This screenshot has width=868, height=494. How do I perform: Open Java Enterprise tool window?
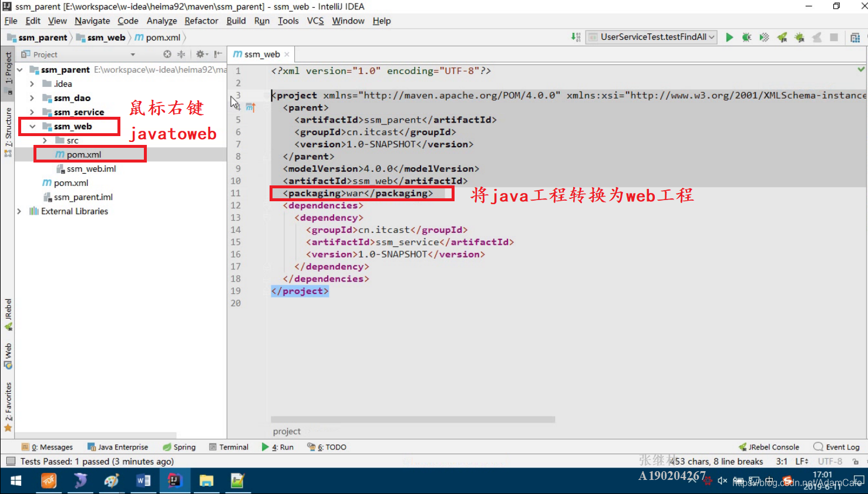click(x=117, y=447)
